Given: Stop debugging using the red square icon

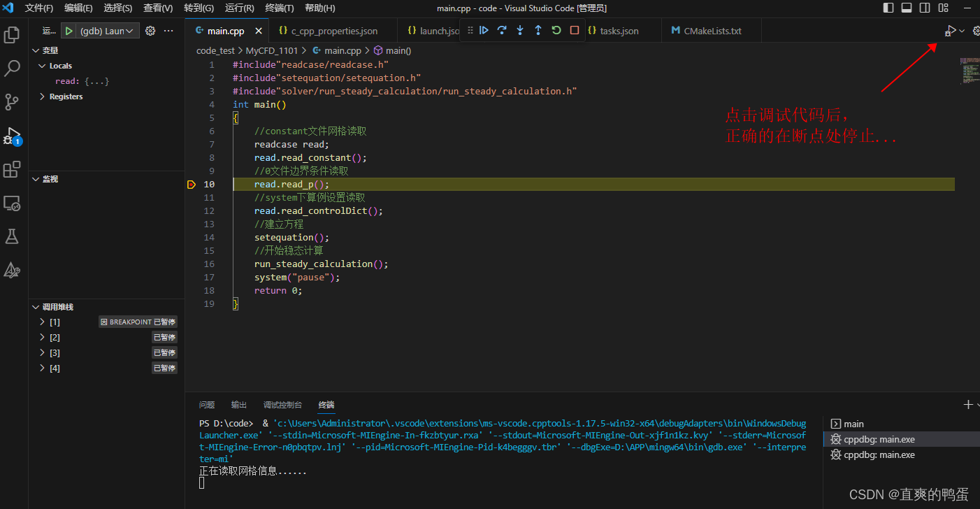Looking at the screenshot, I should tap(575, 30).
